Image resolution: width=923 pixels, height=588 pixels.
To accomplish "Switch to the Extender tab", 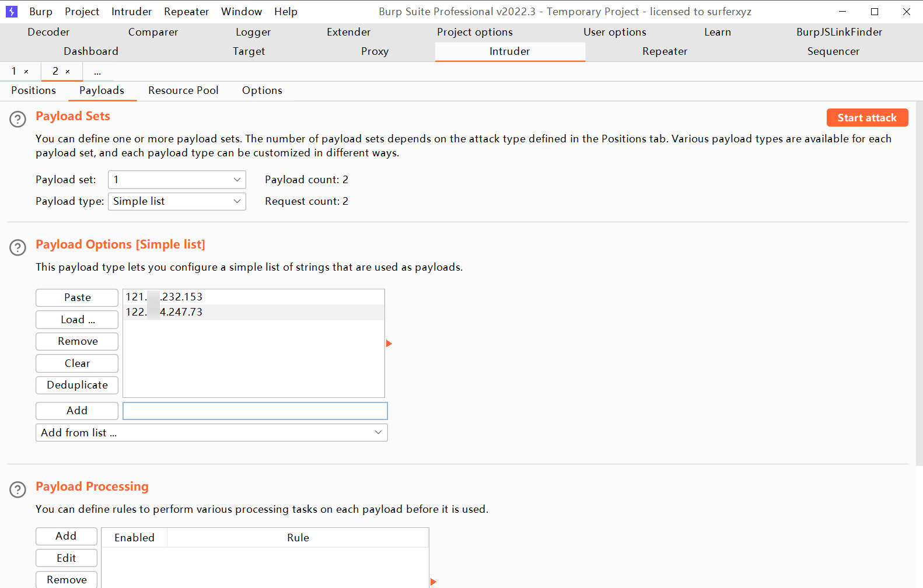I will click(x=349, y=32).
